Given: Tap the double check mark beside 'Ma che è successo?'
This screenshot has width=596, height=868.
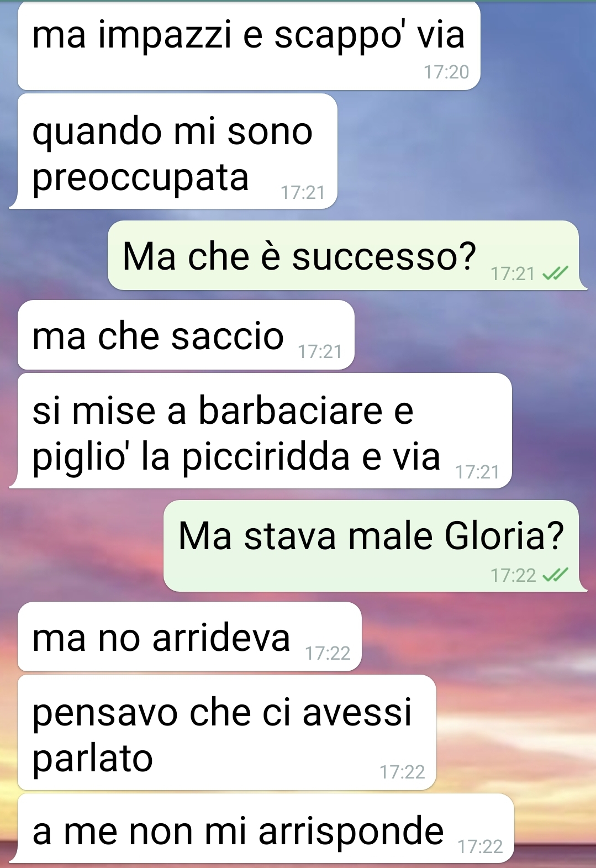Looking at the screenshot, I should 555,273.
